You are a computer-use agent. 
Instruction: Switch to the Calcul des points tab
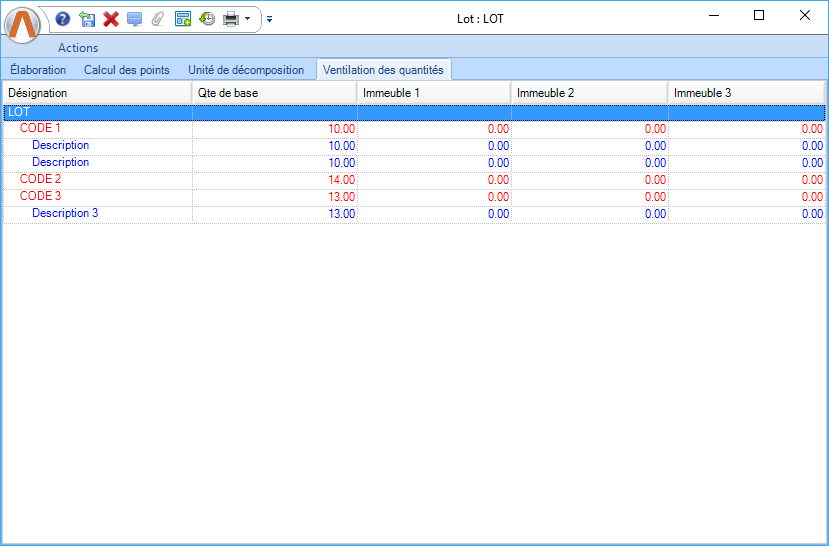[x=126, y=70]
